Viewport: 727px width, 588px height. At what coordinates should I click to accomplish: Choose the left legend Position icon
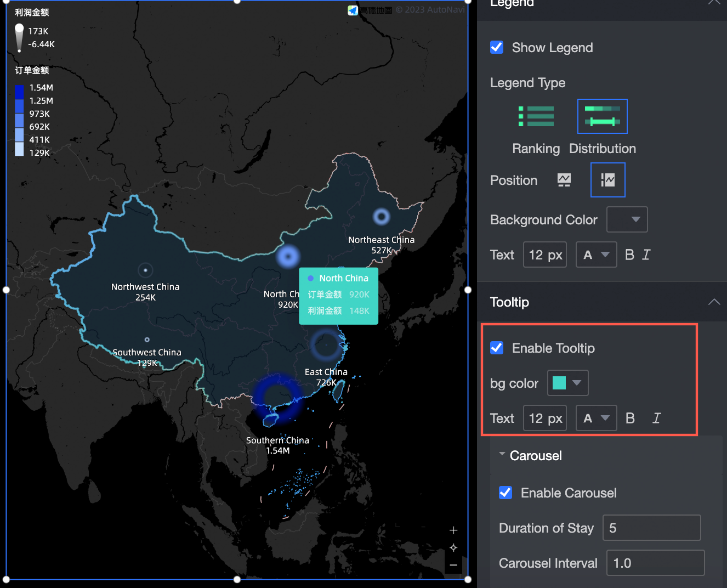[x=564, y=179]
